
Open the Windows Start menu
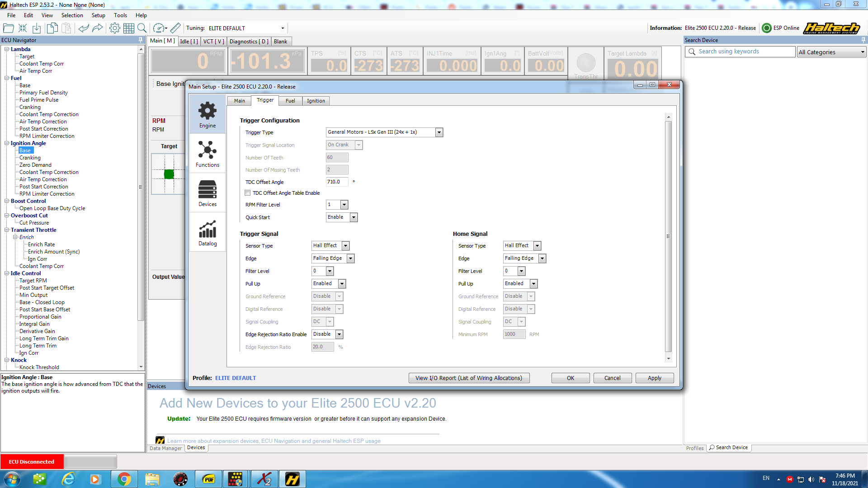12,479
